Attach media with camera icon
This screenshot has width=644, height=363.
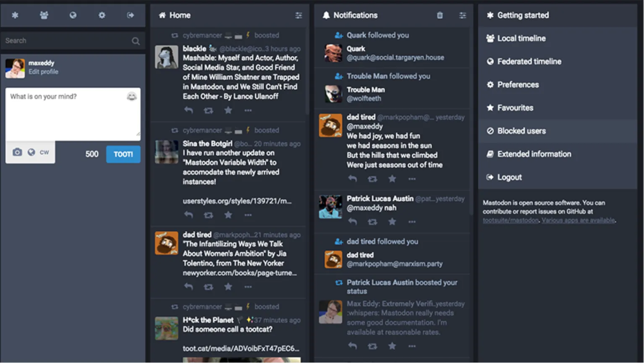pyautogui.click(x=17, y=152)
